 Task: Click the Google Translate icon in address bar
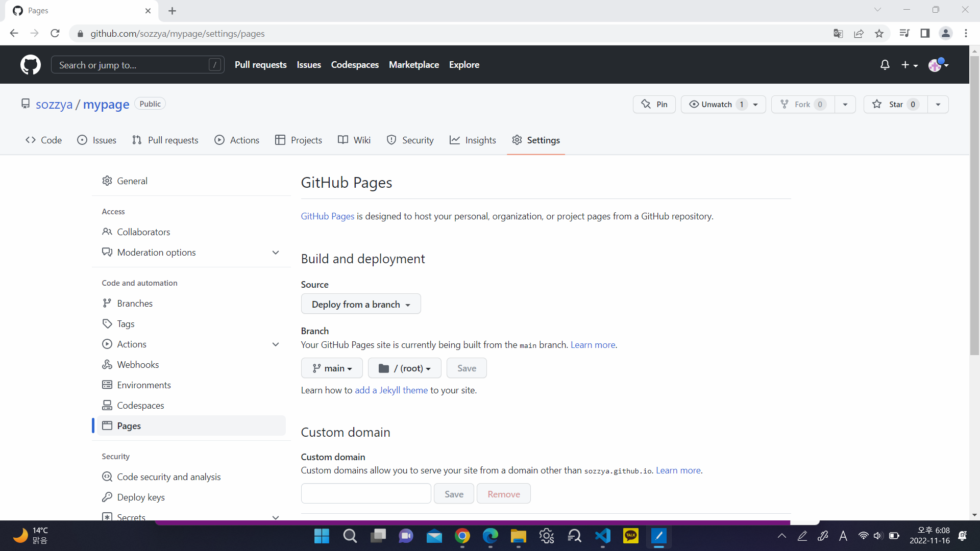pyautogui.click(x=838, y=34)
